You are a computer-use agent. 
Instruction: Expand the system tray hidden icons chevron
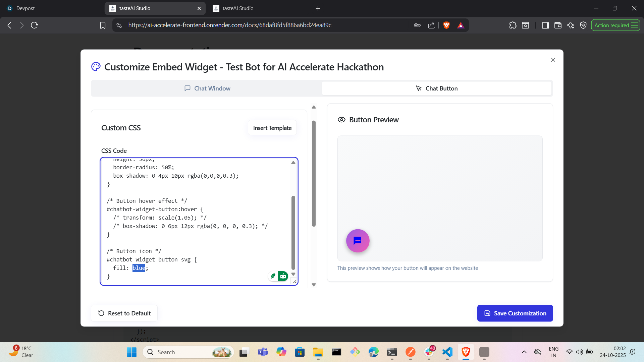[524, 352]
